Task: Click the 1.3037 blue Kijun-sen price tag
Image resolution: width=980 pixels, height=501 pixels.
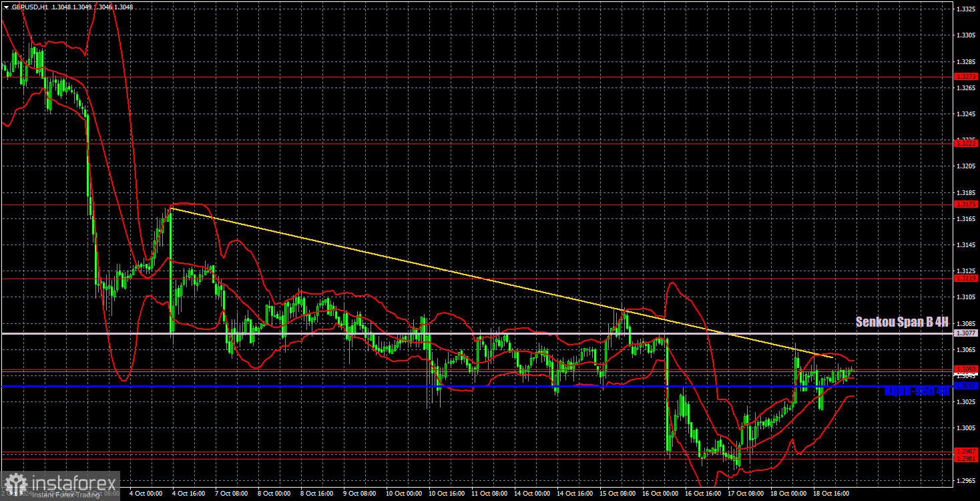Action: [967, 385]
